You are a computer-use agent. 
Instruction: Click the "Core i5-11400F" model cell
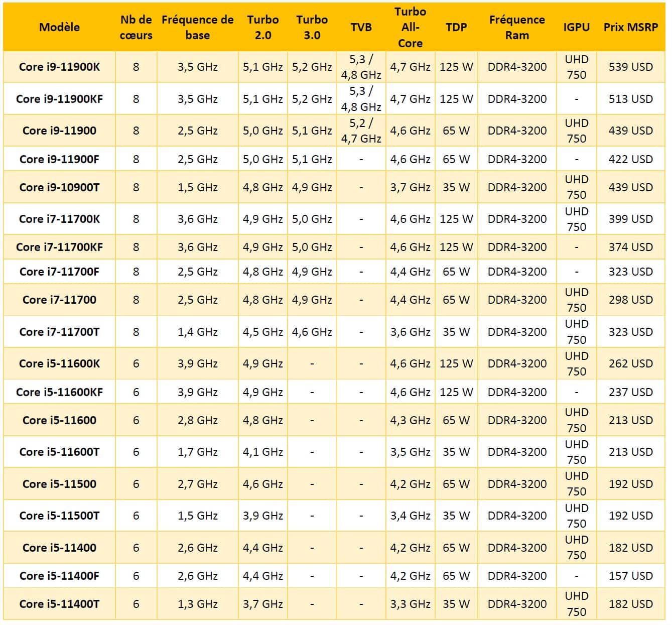[x=59, y=576]
